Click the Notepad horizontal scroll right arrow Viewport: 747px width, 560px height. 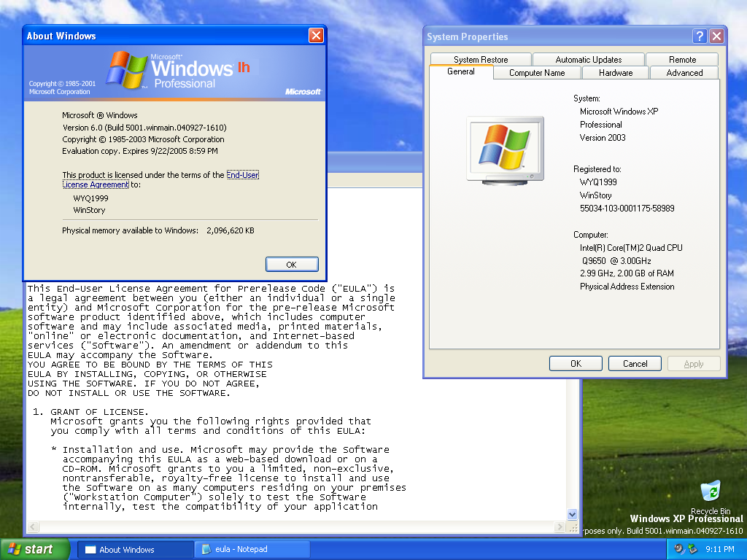[x=560, y=527]
